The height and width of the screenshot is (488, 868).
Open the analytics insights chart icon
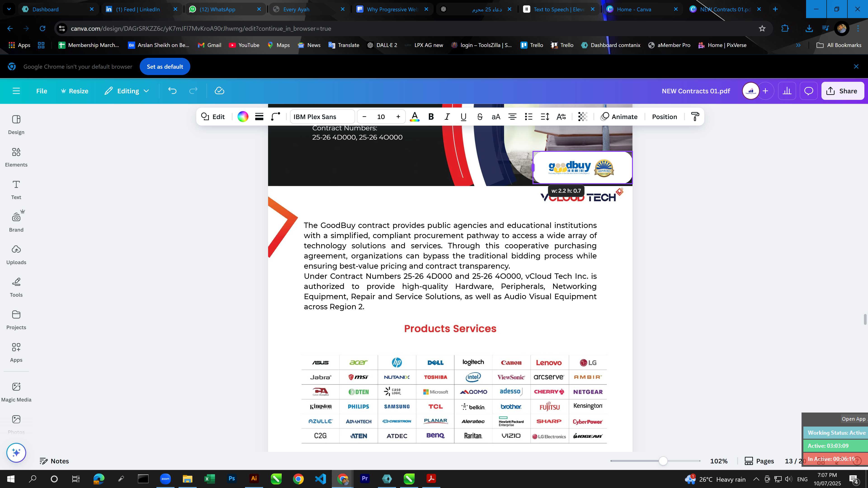[x=787, y=91]
